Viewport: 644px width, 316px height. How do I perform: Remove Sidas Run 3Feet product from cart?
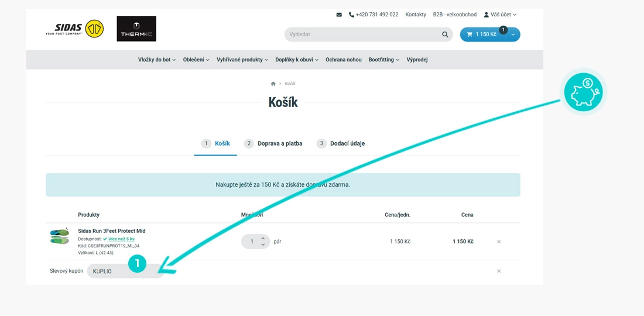499,242
